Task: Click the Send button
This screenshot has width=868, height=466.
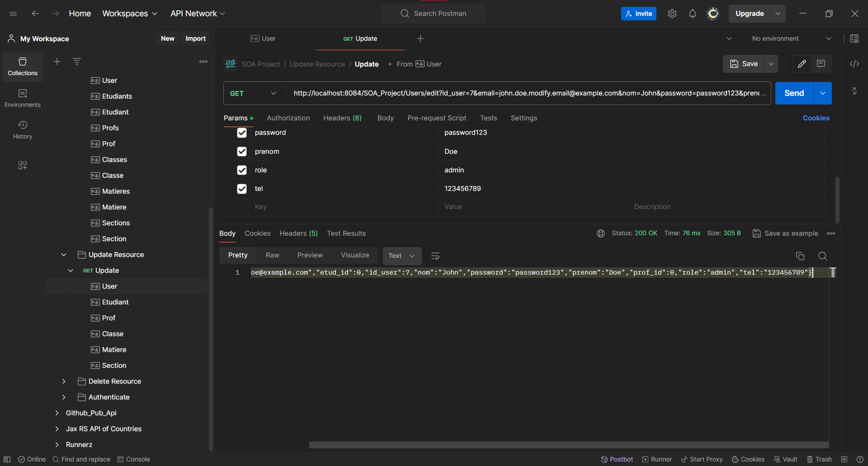Action: point(794,93)
